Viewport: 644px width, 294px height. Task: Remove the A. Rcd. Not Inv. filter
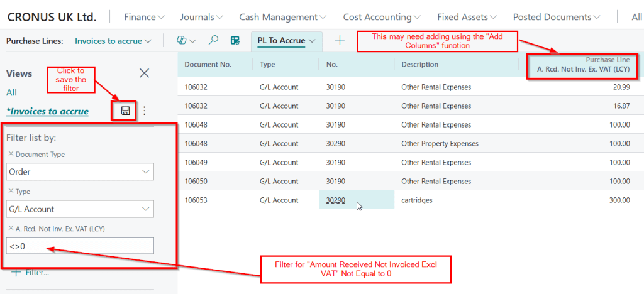tap(11, 229)
